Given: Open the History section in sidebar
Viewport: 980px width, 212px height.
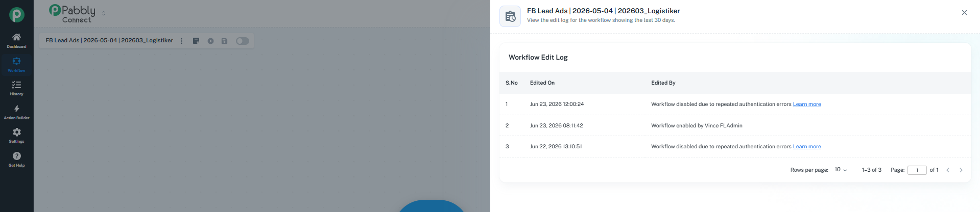Looking at the screenshot, I should (x=16, y=88).
